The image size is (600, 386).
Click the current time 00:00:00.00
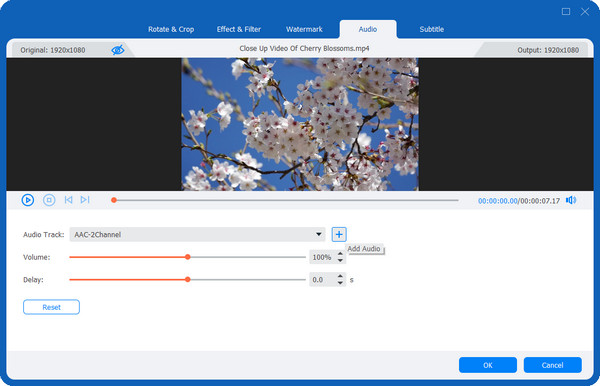(x=497, y=201)
